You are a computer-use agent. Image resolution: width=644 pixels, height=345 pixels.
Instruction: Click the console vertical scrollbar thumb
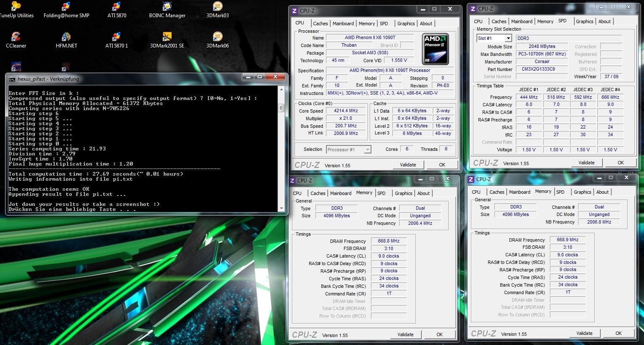point(281,108)
